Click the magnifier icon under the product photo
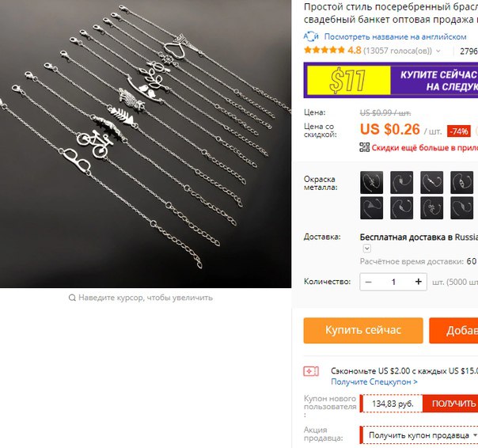 click(x=72, y=298)
